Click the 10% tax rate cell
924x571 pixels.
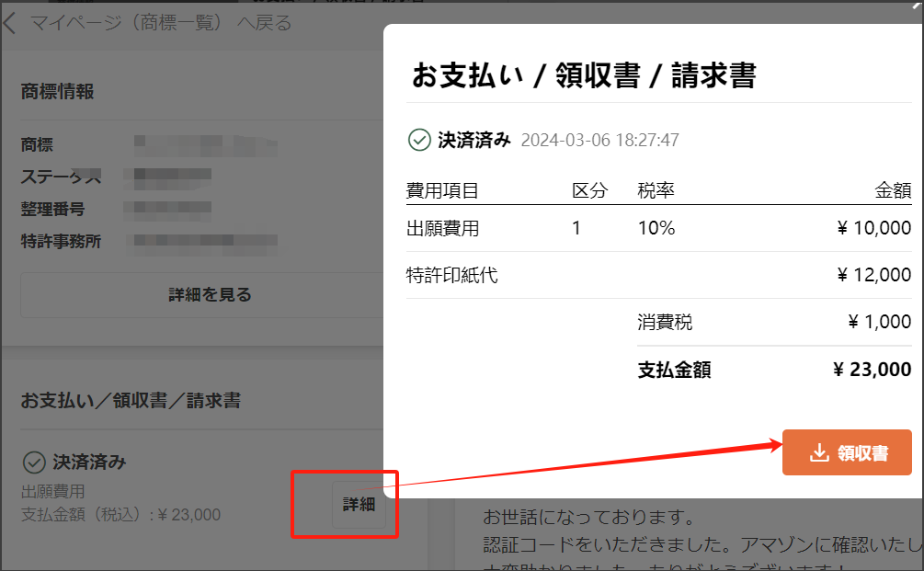(656, 228)
